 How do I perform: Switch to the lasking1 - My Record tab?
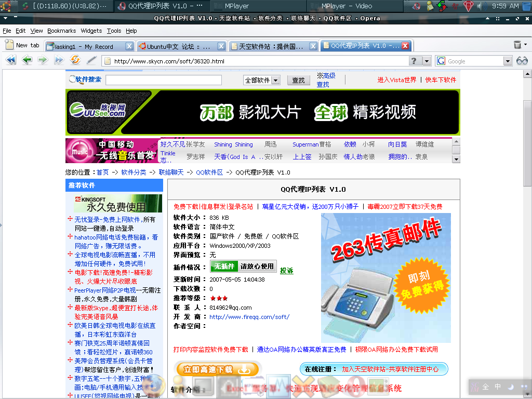point(89,46)
